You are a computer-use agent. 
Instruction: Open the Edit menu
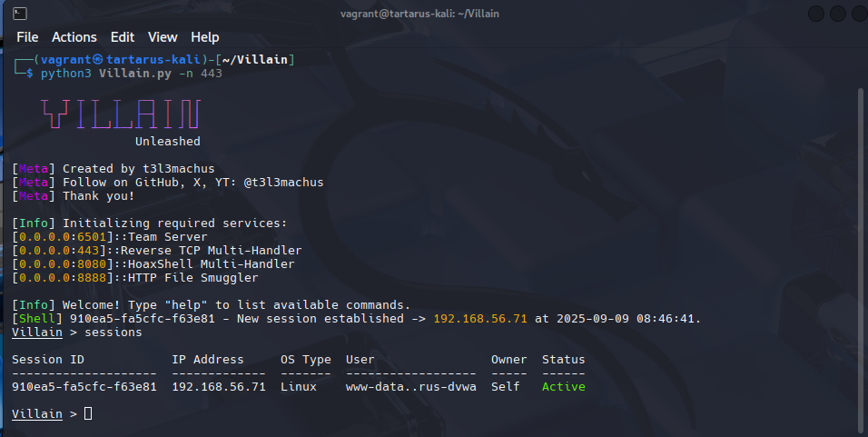(x=122, y=37)
